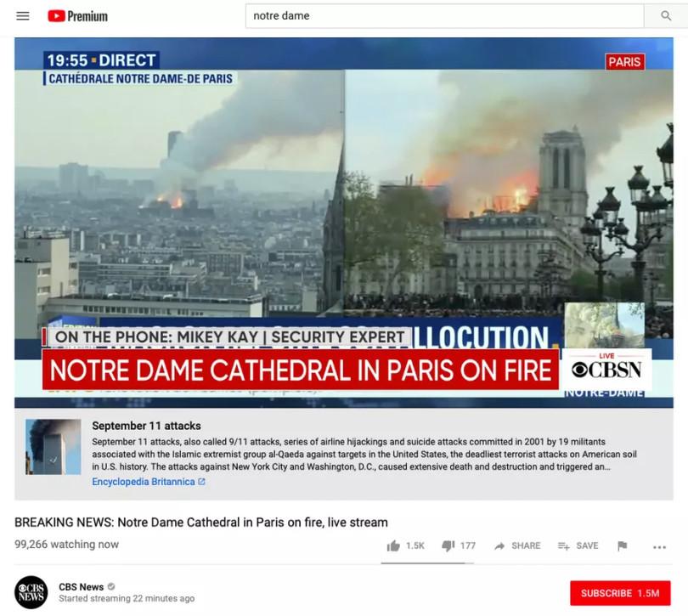Screen dimensions: 688x616
Task: Expand the three-dot more actions menu
Action: tap(659, 547)
